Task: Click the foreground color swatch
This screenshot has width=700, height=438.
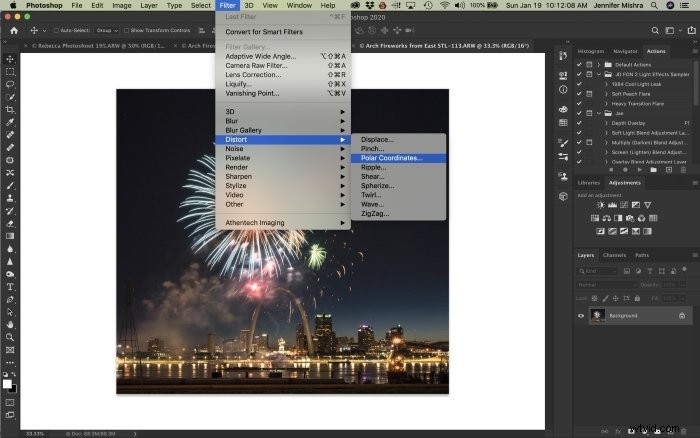Action: click(x=7, y=383)
